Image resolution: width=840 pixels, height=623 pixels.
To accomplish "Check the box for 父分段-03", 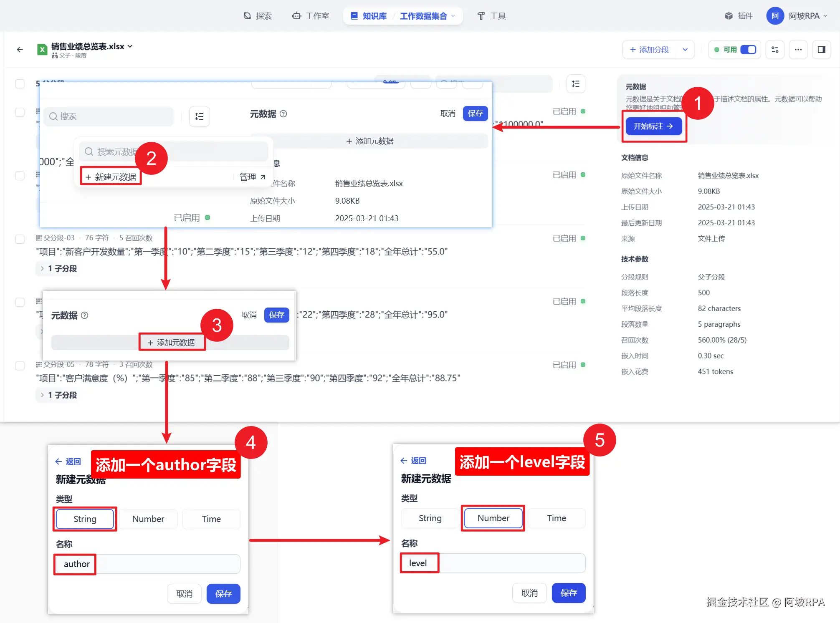I will tap(20, 239).
